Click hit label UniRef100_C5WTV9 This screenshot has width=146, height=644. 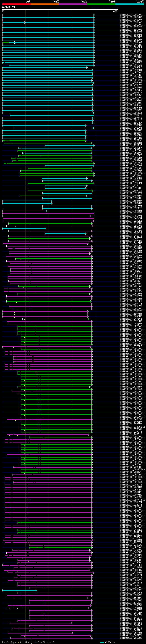point(131,153)
